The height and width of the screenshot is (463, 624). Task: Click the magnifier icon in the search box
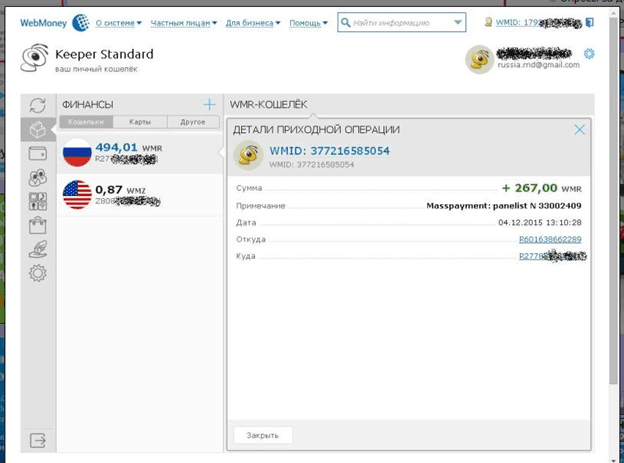click(x=346, y=22)
